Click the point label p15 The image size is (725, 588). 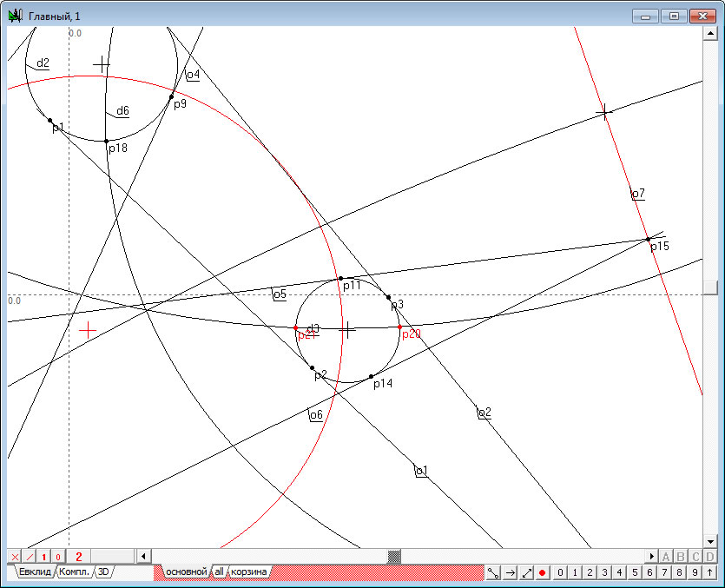[x=660, y=247]
